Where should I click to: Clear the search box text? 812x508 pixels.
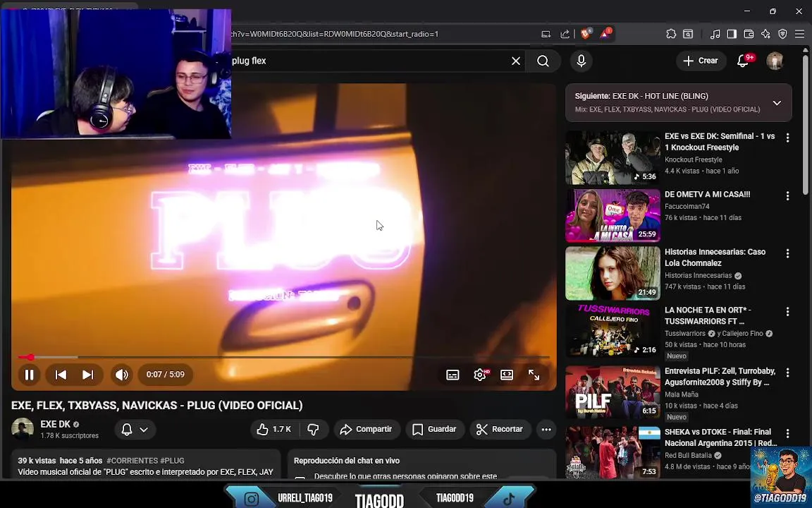click(x=516, y=61)
